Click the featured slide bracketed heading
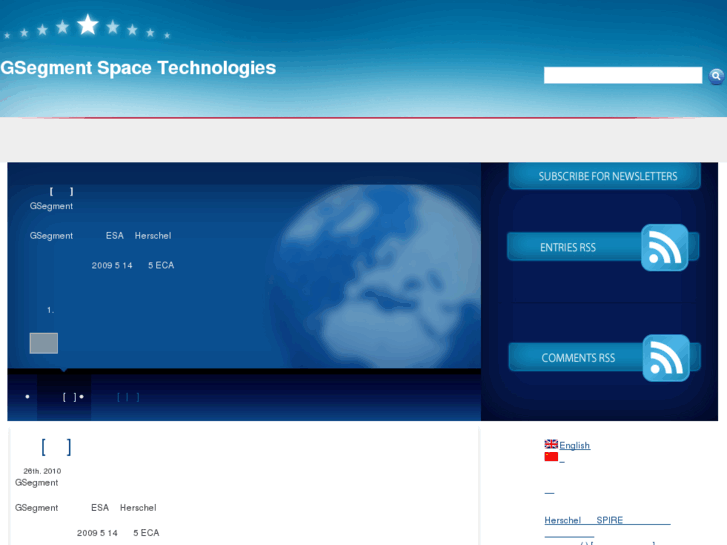Screen dimensions: 727x545 [62, 192]
